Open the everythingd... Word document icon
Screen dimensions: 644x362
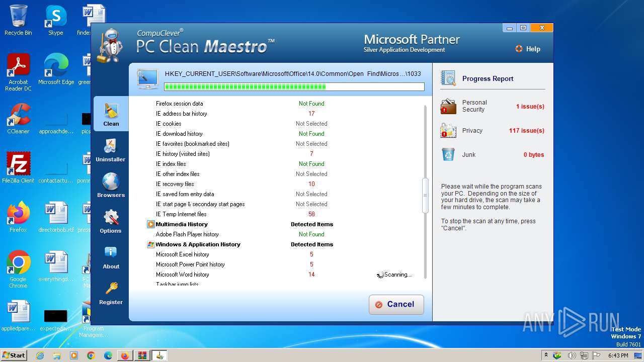coord(56,266)
